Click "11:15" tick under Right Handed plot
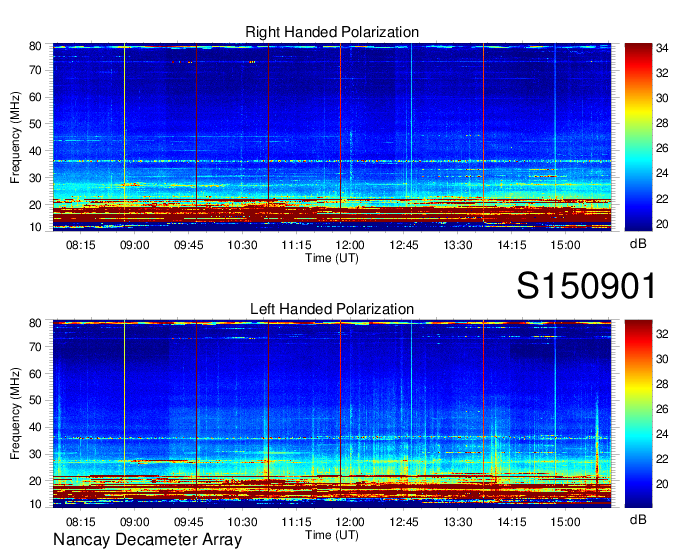The image size is (680, 552). pyautogui.click(x=296, y=245)
